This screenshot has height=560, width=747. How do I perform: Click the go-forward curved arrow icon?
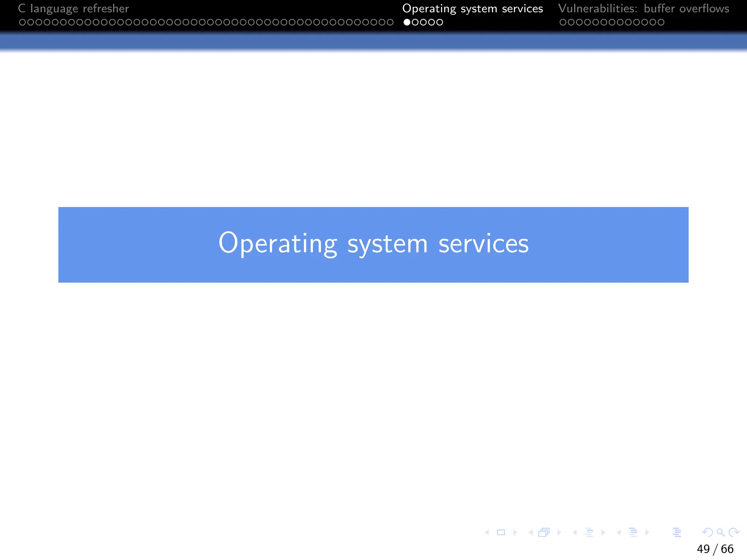[734, 533]
